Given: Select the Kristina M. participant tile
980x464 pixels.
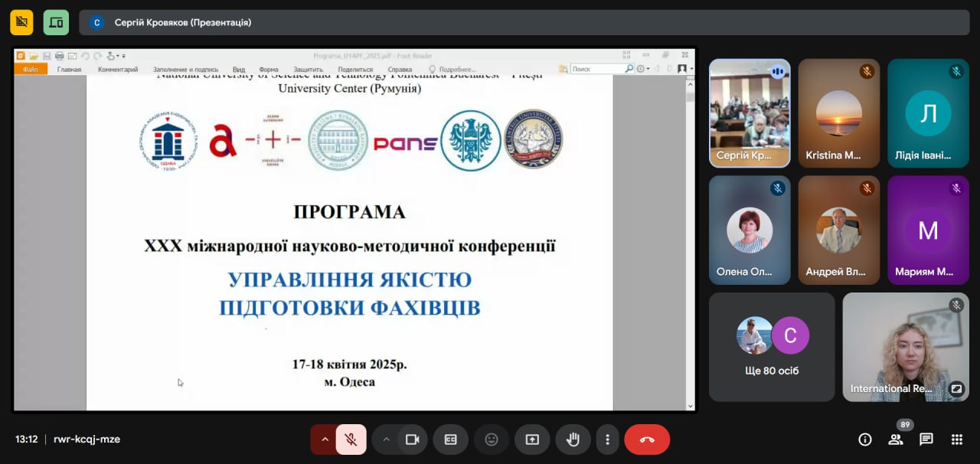Looking at the screenshot, I should tap(838, 113).
